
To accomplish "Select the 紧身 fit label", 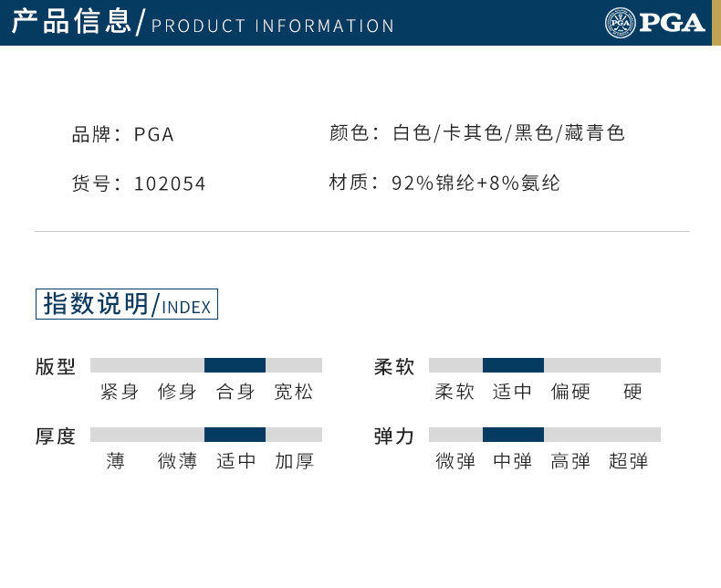I will click(x=120, y=392).
